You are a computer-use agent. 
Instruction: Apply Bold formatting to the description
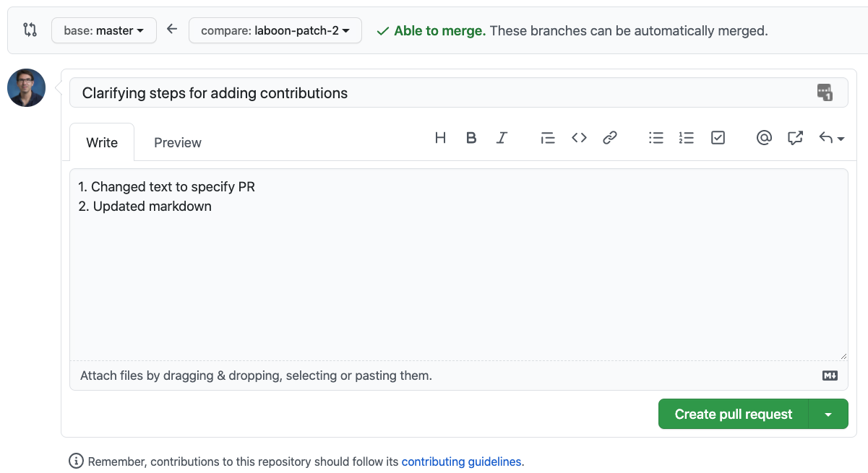(470, 137)
